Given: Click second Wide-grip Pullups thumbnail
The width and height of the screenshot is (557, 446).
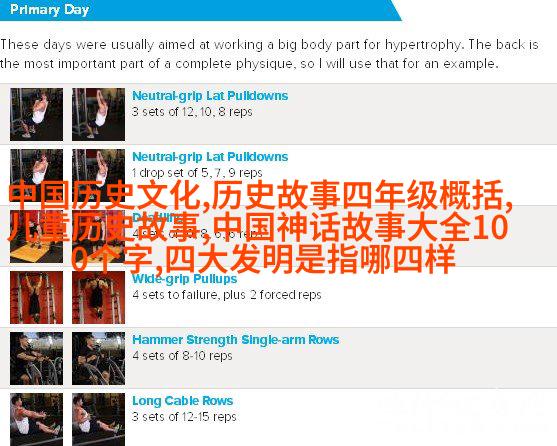Looking at the screenshot, I should click(98, 298).
